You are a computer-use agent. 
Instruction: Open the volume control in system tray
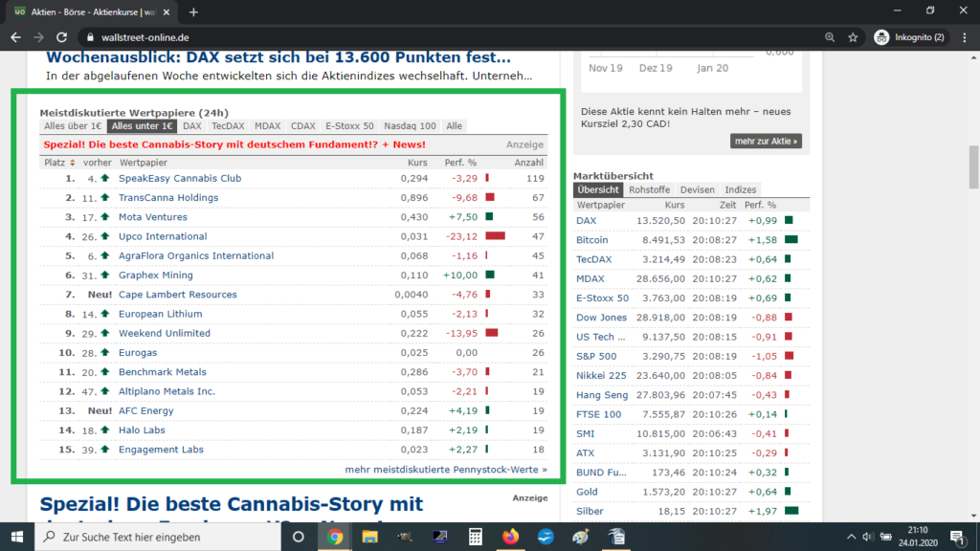tap(867, 537)
